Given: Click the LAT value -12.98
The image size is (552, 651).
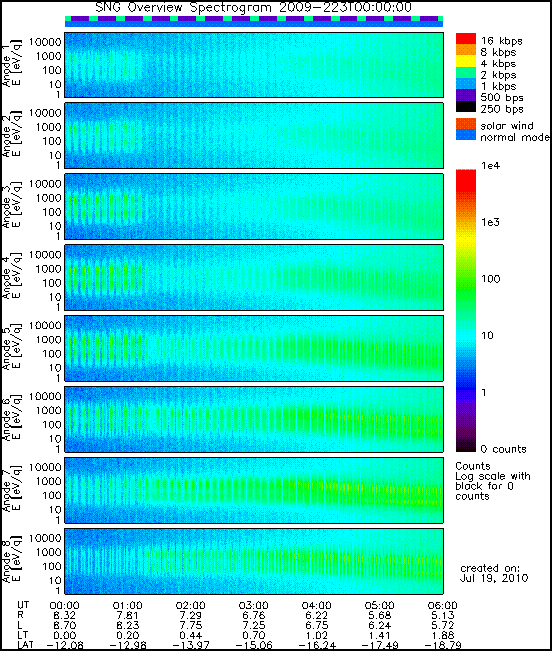Looking at the screenshot, I should pyautogui.click(x=127, y=646).
